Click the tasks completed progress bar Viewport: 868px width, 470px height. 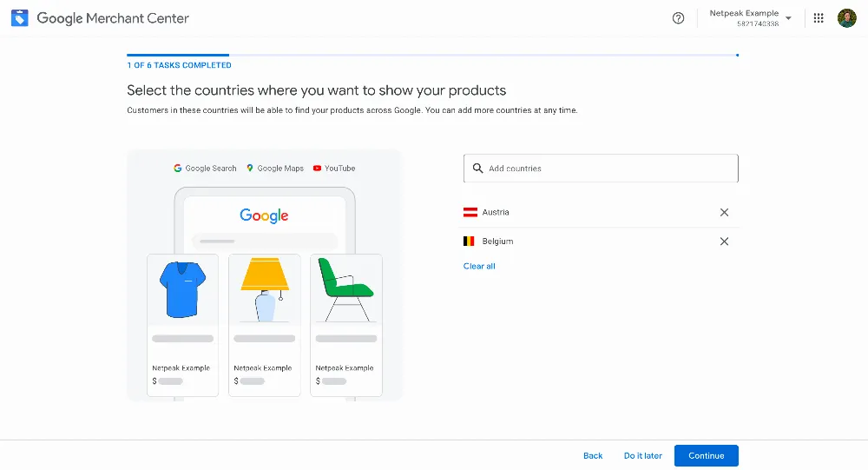pyautogui.click(x=432, y=55)
